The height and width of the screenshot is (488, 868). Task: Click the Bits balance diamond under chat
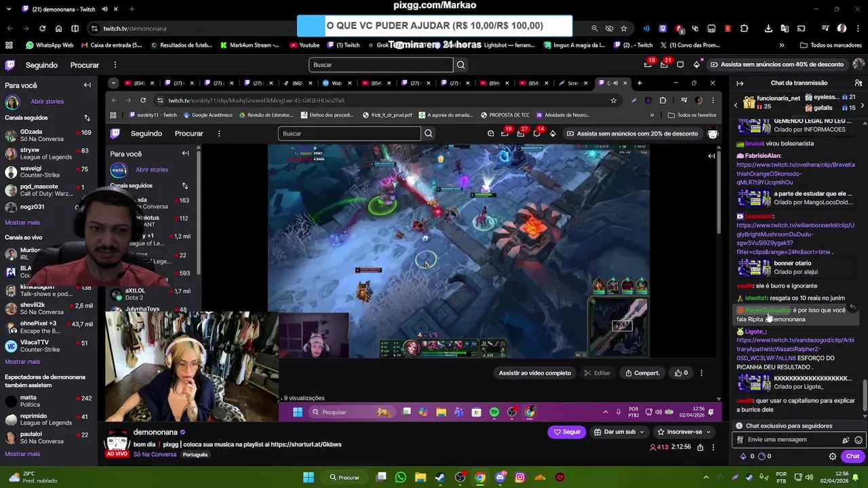pyautogui.click(x=743, y=456)
